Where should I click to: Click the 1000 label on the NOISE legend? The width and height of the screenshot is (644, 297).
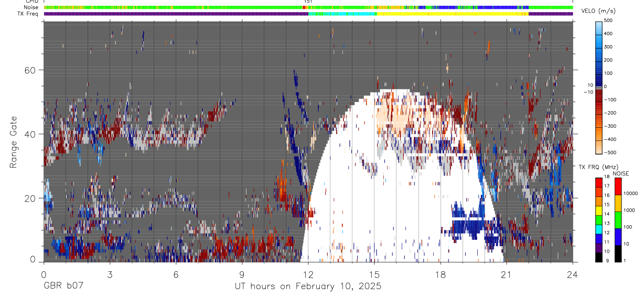click(x=630, y=210)
